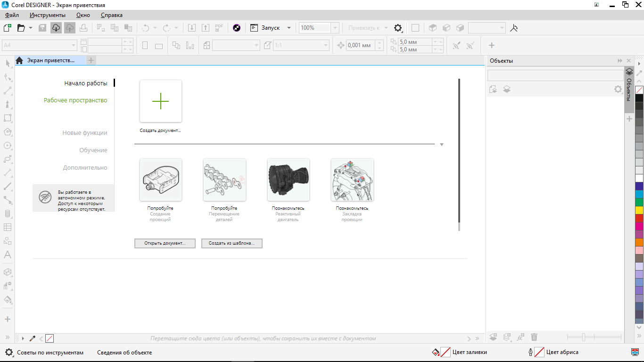Open Дополнительно section

coord(85,168)
